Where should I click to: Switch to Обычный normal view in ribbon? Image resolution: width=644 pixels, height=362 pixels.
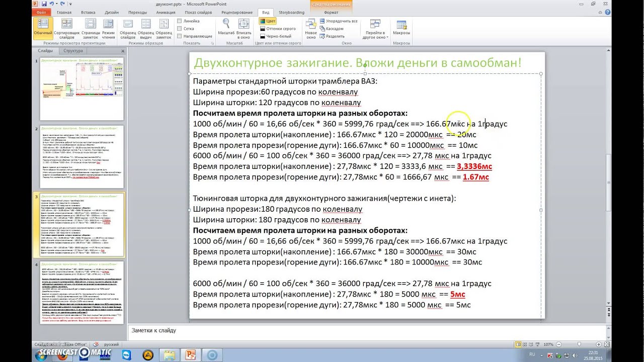click(43, 29)
